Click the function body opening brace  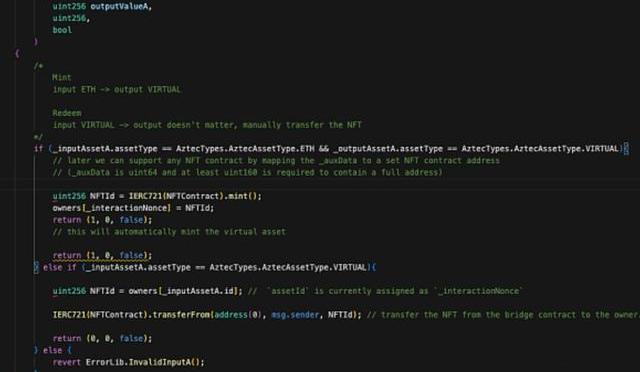17,53
